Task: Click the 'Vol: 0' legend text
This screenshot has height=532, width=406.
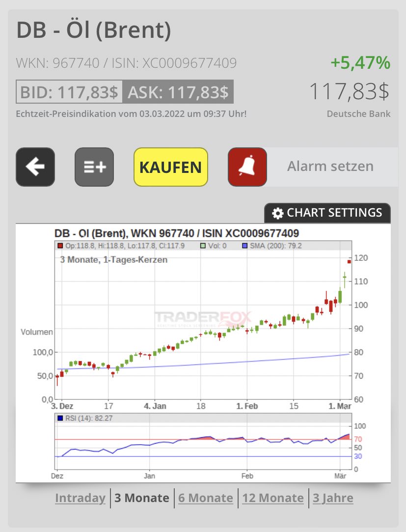Action: click(217, 246)
